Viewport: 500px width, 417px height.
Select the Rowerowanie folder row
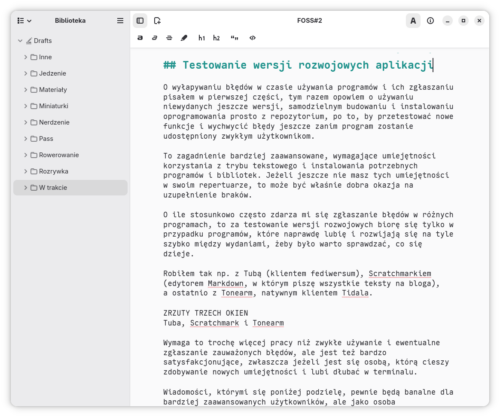click(70, 155)
